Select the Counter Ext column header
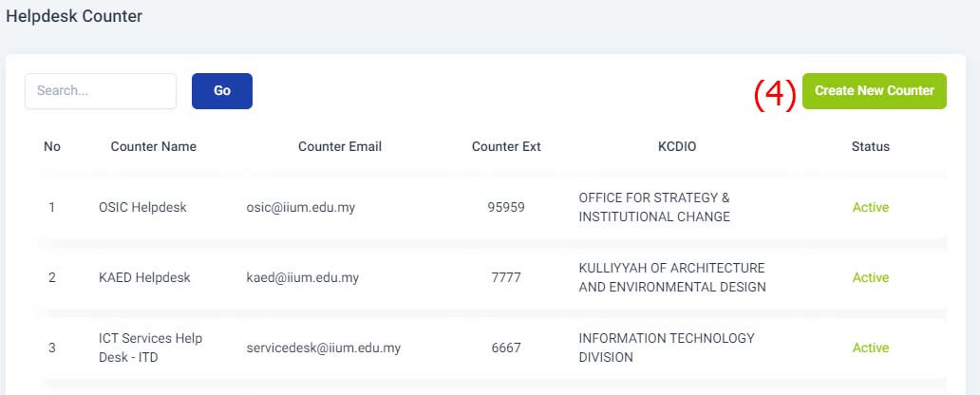The height and width of the screenshot is (395, 980). [506, 147]
